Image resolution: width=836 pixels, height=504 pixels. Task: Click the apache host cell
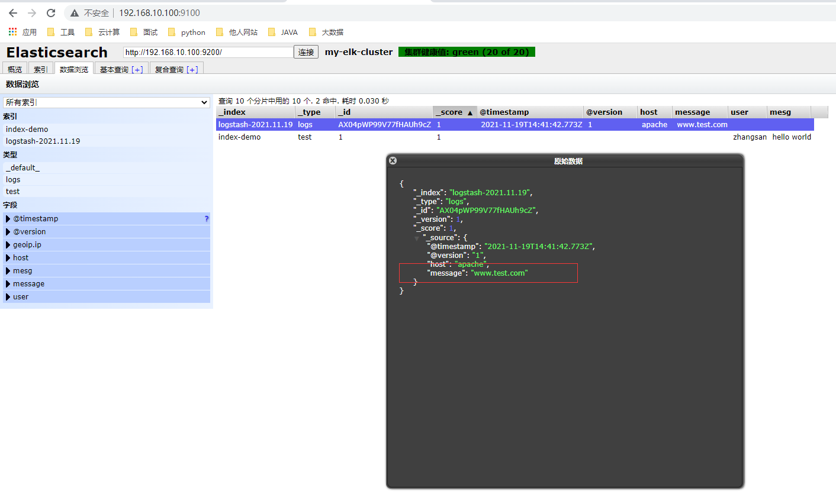[654, 125]
